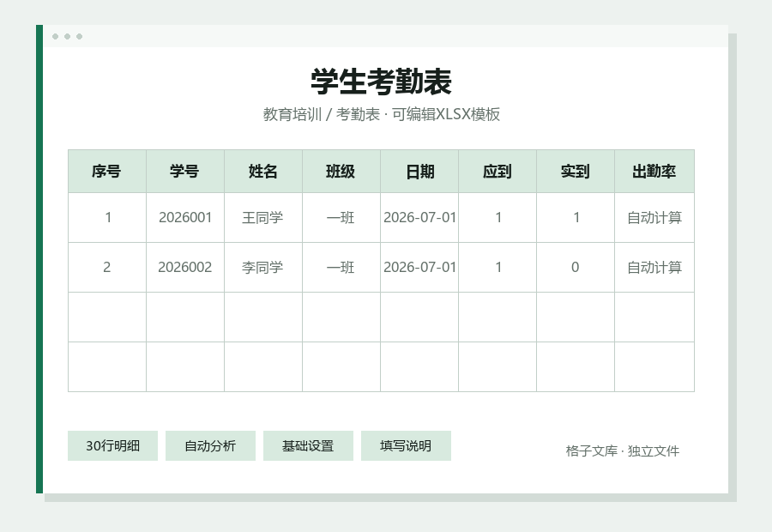The image size is (772, 532).
Task: Select the 日期 column header
Action: pyautogui.click(x=419, y=172)
